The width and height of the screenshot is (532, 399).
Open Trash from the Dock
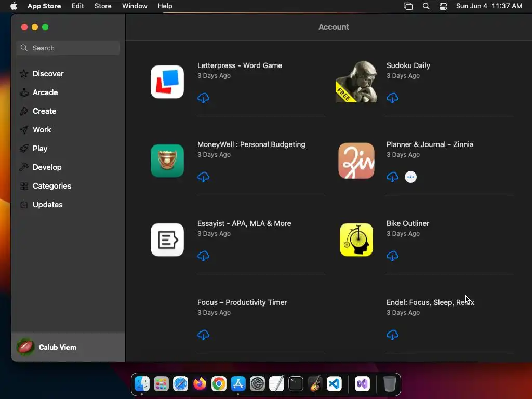(390, 384)
